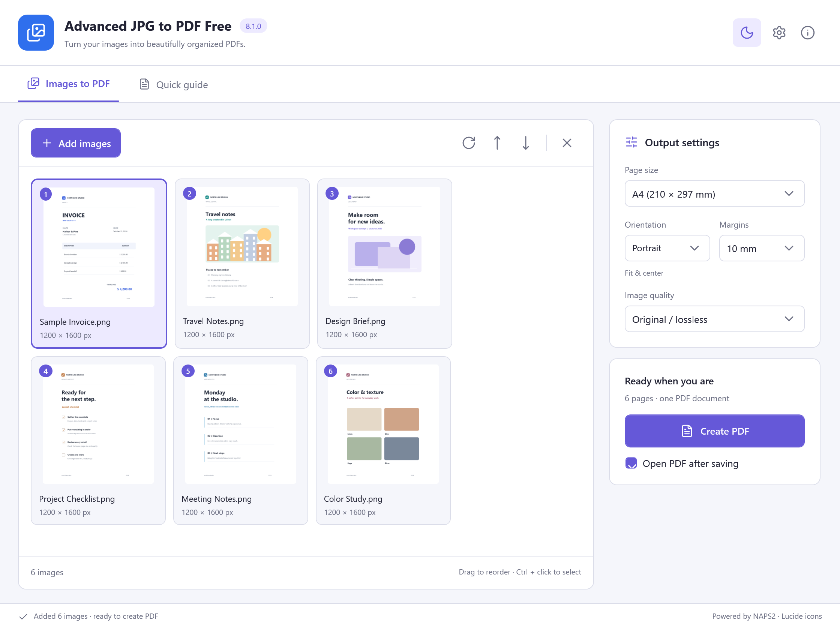Click the Add images button
This screenshot has width=840, height=630.
76,143
